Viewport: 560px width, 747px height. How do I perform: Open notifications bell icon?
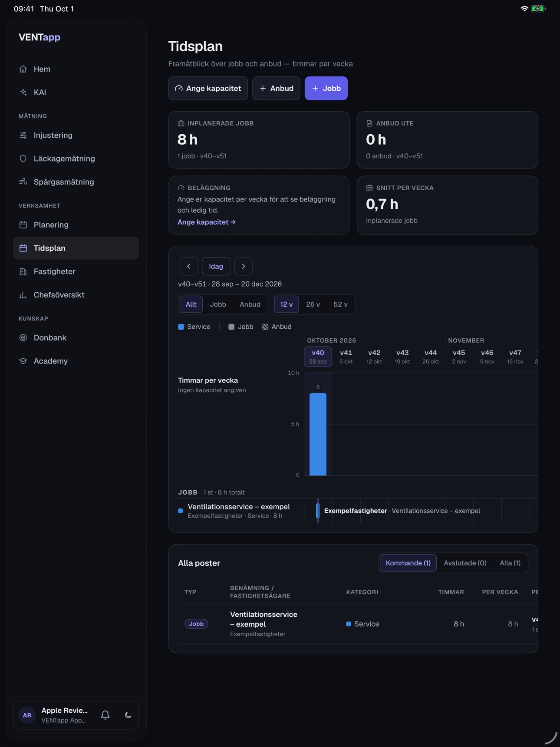(105, 715)
